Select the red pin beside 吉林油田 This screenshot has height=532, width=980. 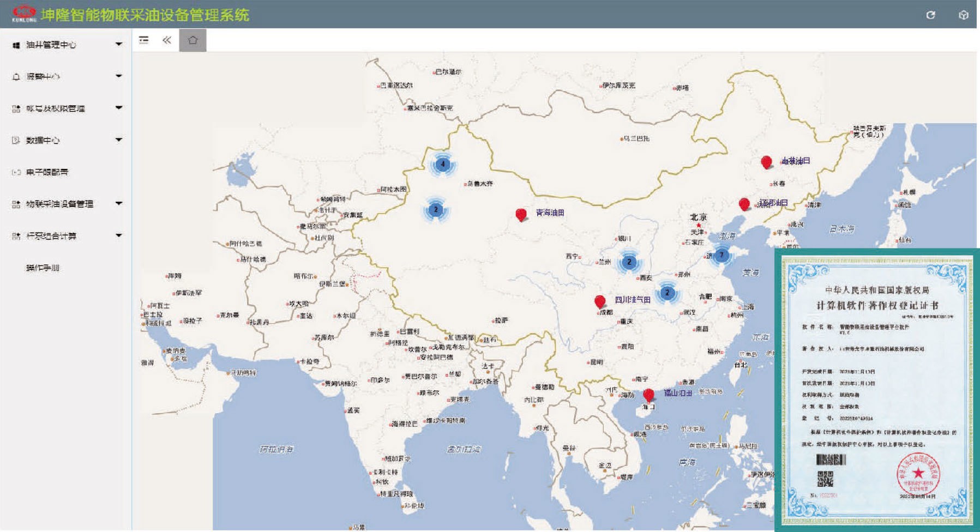[766, 162]
